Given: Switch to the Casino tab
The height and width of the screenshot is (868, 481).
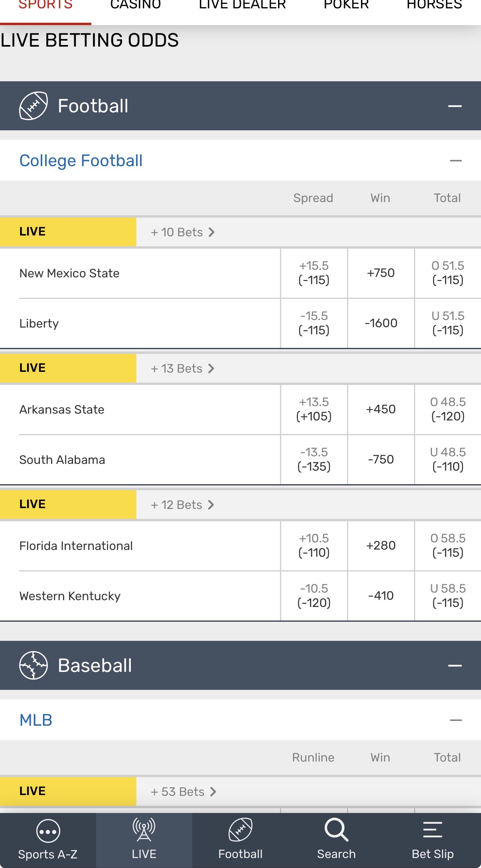Looking at the screenshot, I should pyautogui.click(x=136, y=6).
